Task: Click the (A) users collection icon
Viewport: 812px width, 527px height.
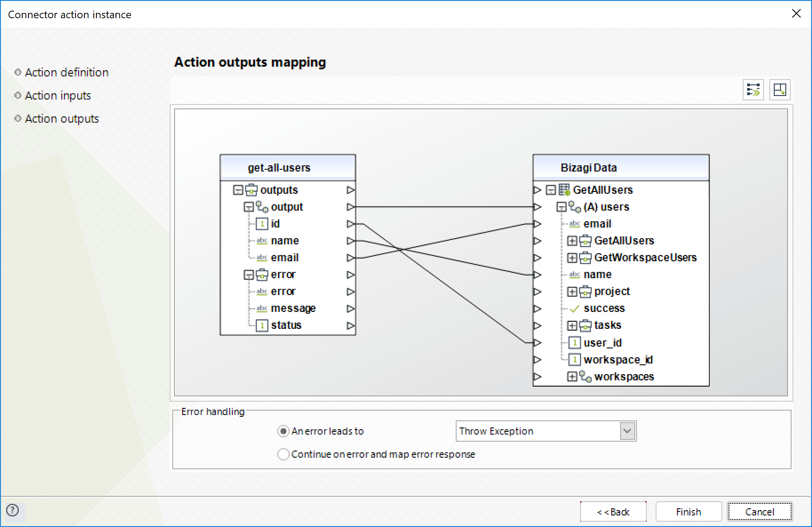Action: tap(575, 207)
